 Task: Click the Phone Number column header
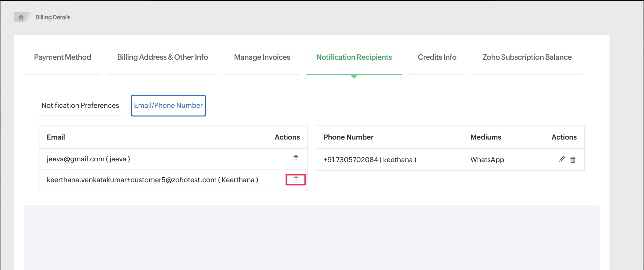coord(348,137)
